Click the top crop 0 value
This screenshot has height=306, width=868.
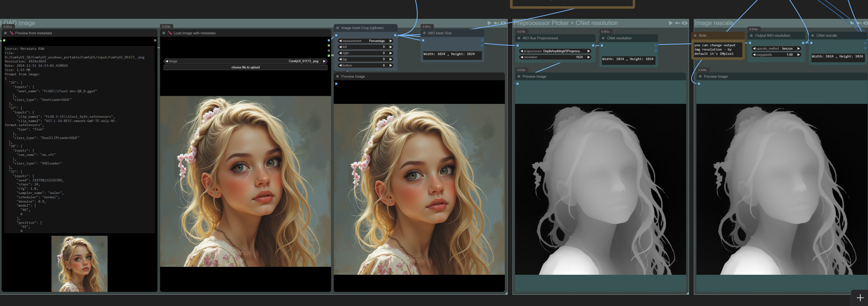coord(384,59)
